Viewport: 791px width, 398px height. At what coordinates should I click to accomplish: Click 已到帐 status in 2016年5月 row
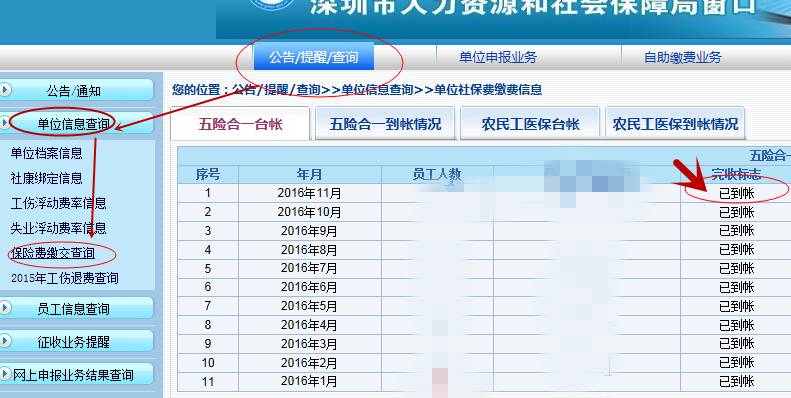pyautogui.click(x=737, y=306)
